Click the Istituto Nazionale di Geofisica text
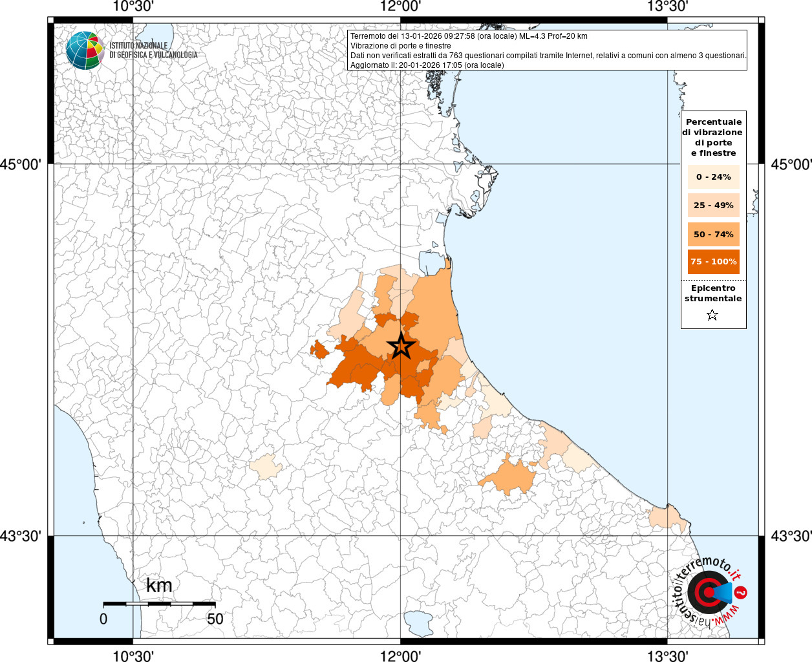The image size is (812, 662). coord(153,50)
